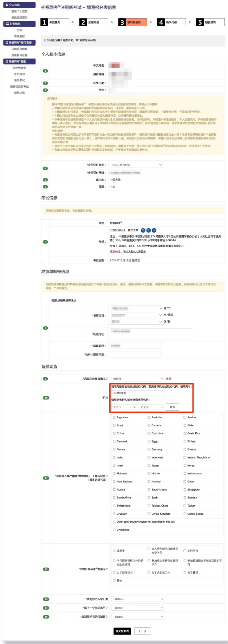This screenshot has width=228, height=644.
Task: Click the 上一步 back button
Action: click(x=142, y=631)
